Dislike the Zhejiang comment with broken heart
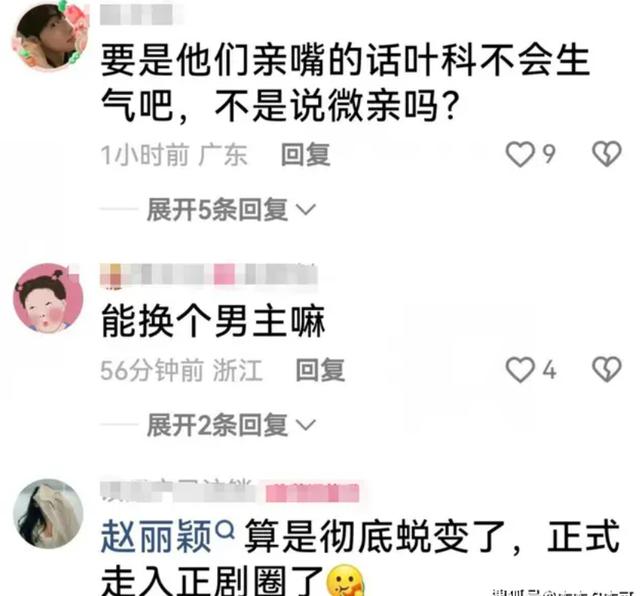The image size is (640, 596). (607, 370)
